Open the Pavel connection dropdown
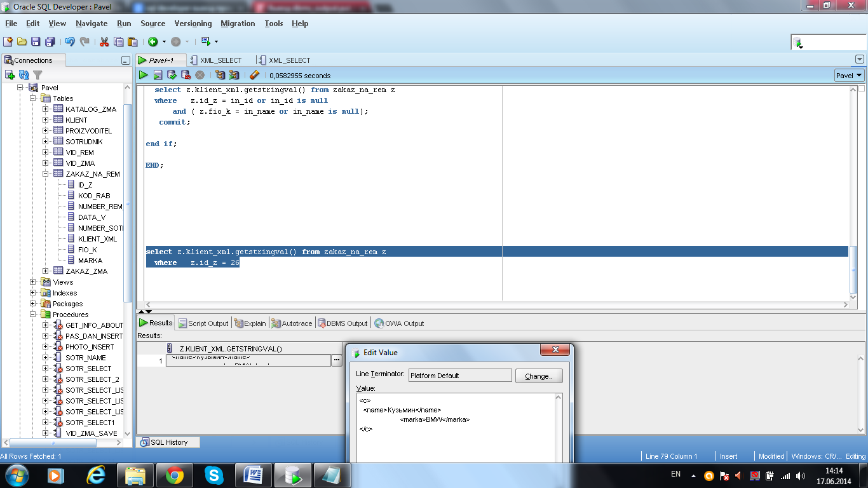The width and height of the screenshot is (868, 488). point(849,75)
